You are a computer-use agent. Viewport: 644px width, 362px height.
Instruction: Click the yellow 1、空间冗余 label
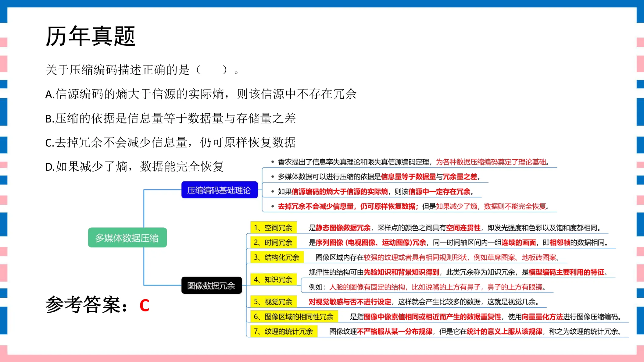point(273,228)
